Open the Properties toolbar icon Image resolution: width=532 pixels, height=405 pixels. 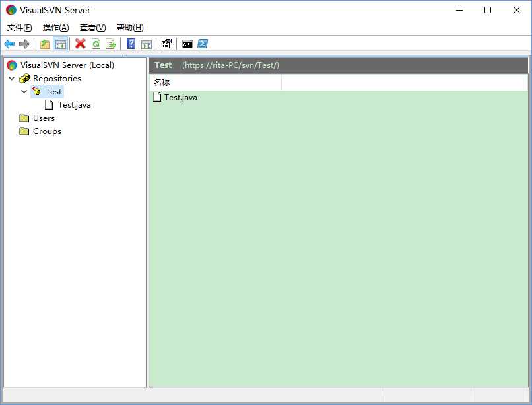click(166, 44)
